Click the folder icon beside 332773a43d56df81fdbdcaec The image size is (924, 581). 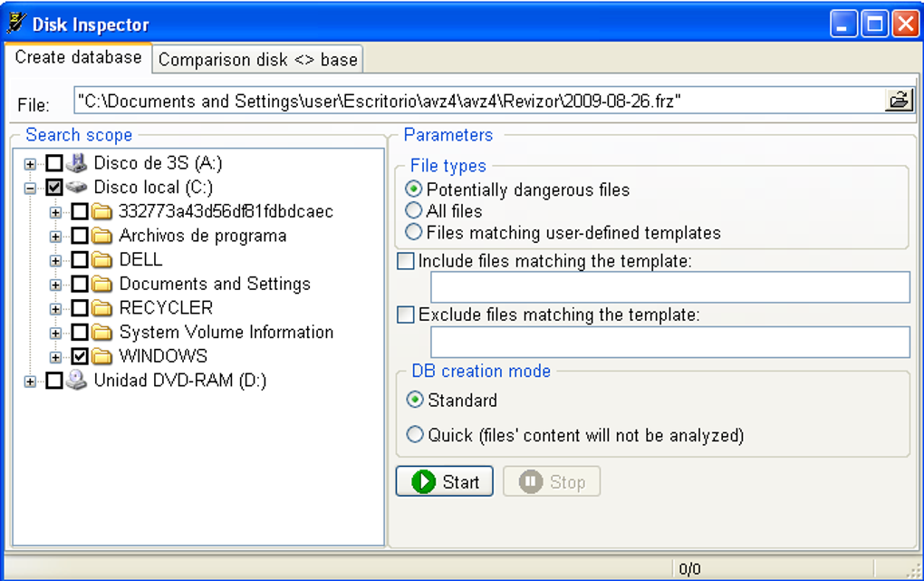(x=102, y=211)
